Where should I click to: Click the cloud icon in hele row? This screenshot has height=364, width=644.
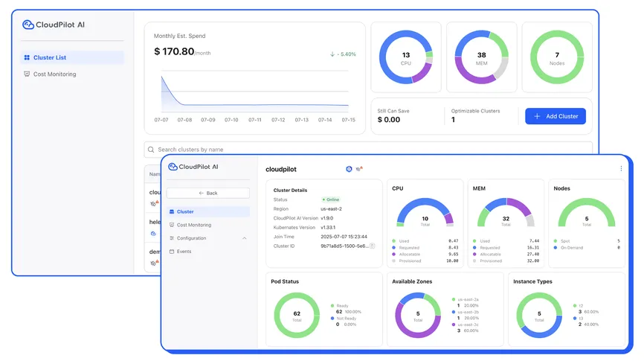pos(153,234)
